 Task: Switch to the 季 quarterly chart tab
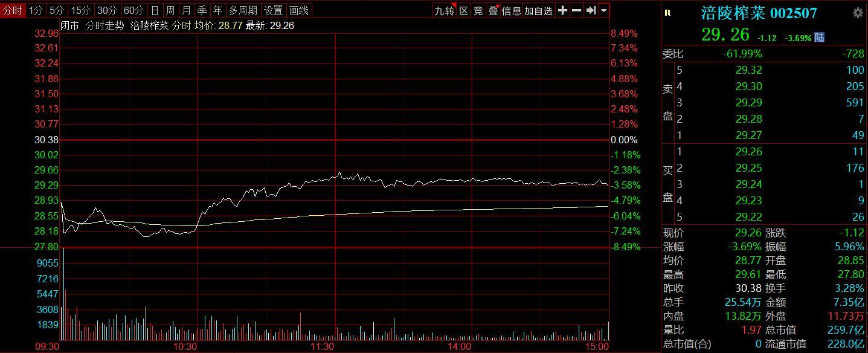pos(202,10)
